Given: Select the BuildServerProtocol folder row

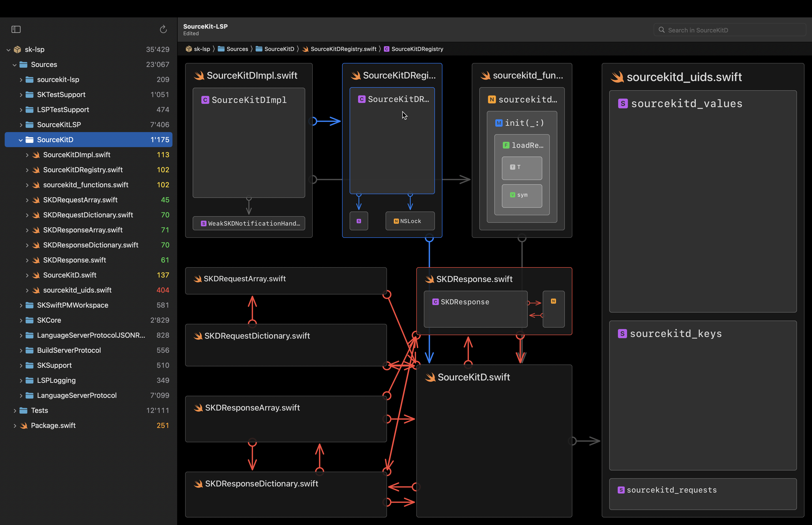Looking at the screenshot, I should (89, 350).
